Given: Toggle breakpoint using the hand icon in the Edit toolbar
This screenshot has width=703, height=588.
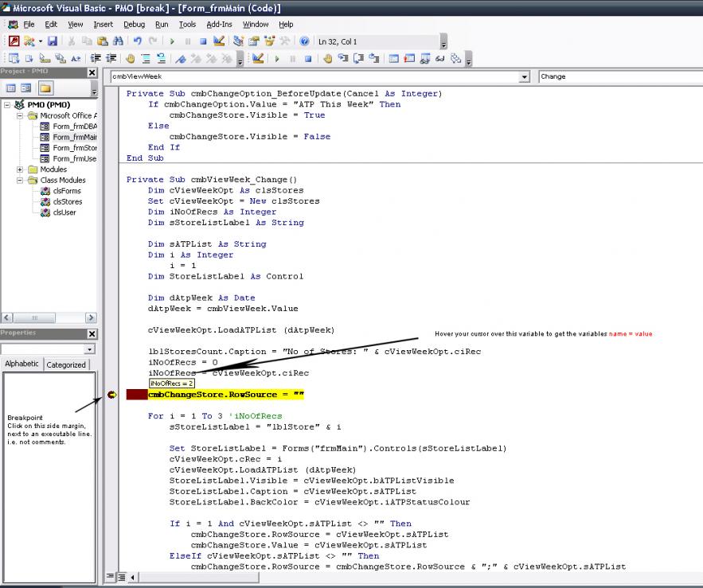Looking at the screenshot, I should pos(327,59).
